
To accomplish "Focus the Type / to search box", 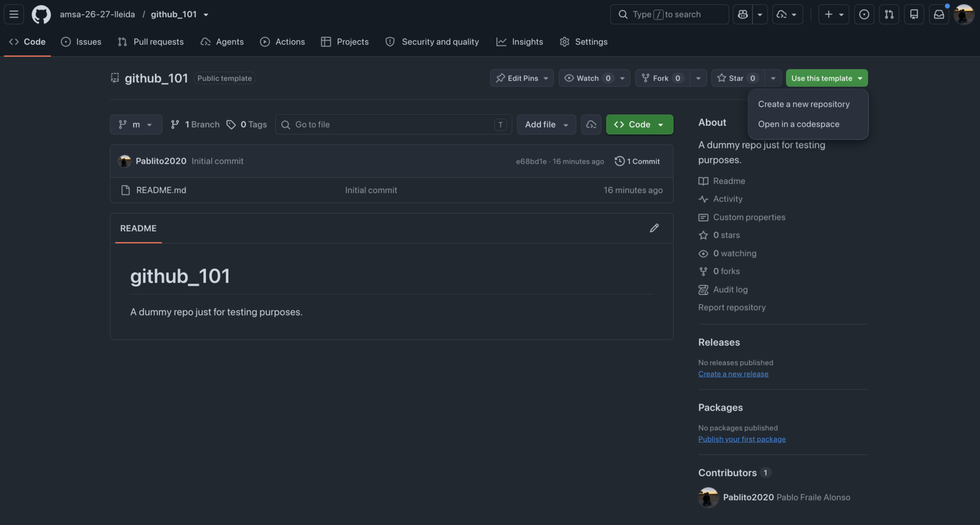I will (x=669, y=14).
